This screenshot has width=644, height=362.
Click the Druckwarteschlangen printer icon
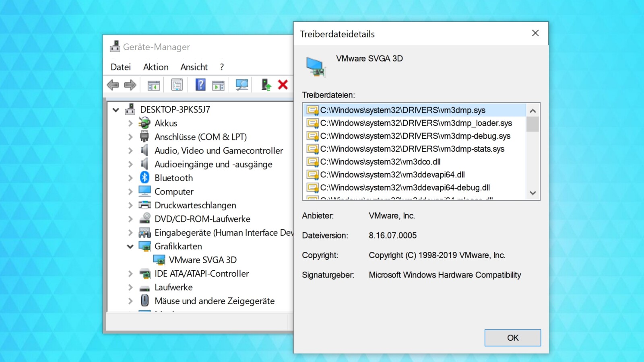144,205
